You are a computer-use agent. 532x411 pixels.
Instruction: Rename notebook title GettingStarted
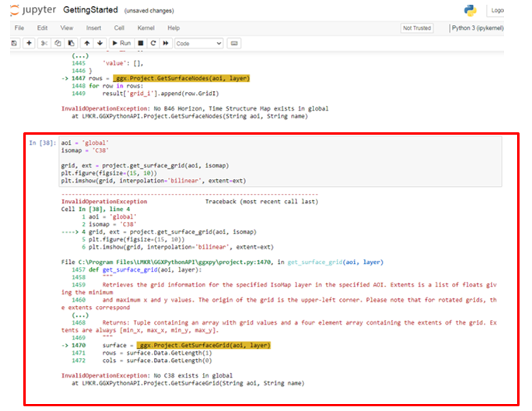tap(90, 10)
